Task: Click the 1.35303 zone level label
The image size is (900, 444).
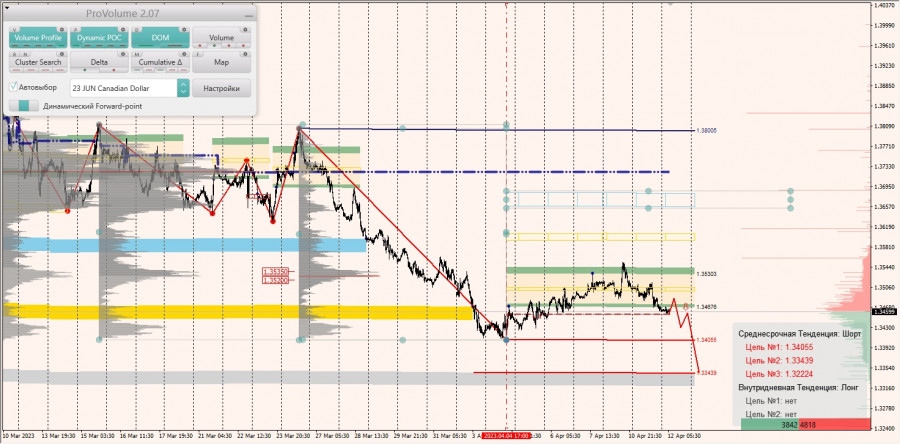Action: (706, 274)
